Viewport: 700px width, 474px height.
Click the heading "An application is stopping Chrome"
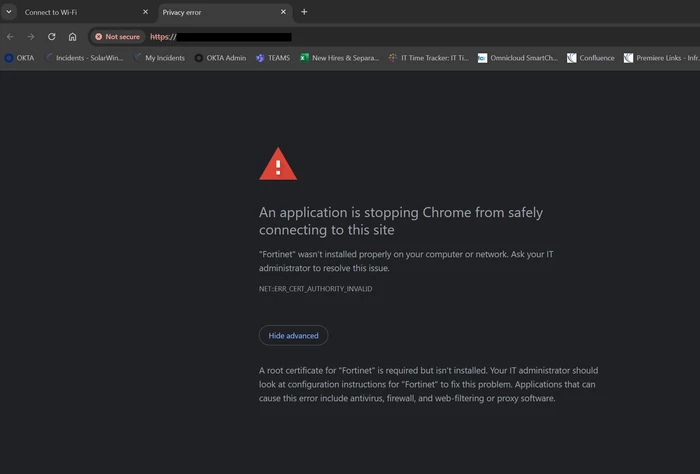tap(401, 221)
